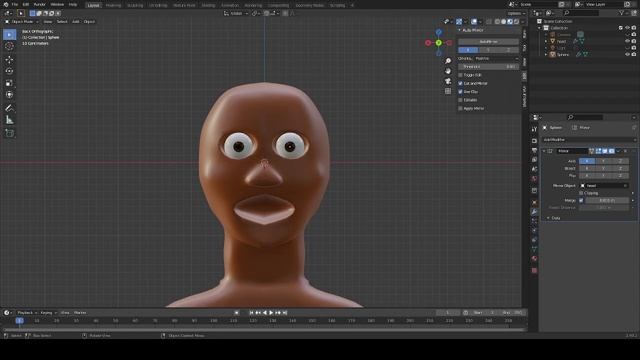Open the Material properties tab
Image resolution: width=640 pixels, height=360 pixels.
click(534, 258)
